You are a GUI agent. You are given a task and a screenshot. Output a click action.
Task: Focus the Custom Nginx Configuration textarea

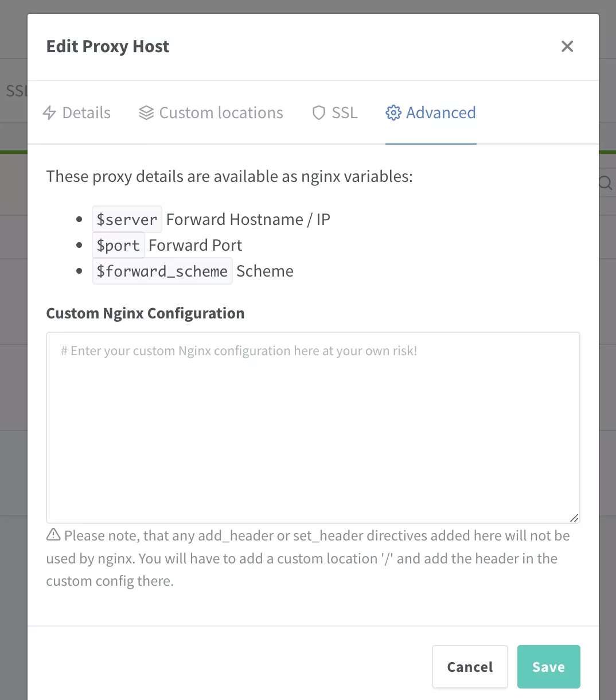click(x=313, y=427)
